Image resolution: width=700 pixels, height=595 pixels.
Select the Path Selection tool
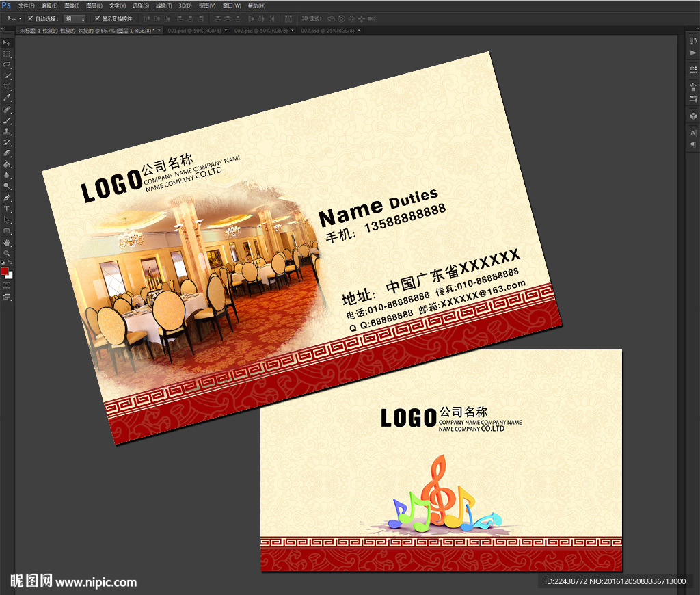[x=7, y=220]
